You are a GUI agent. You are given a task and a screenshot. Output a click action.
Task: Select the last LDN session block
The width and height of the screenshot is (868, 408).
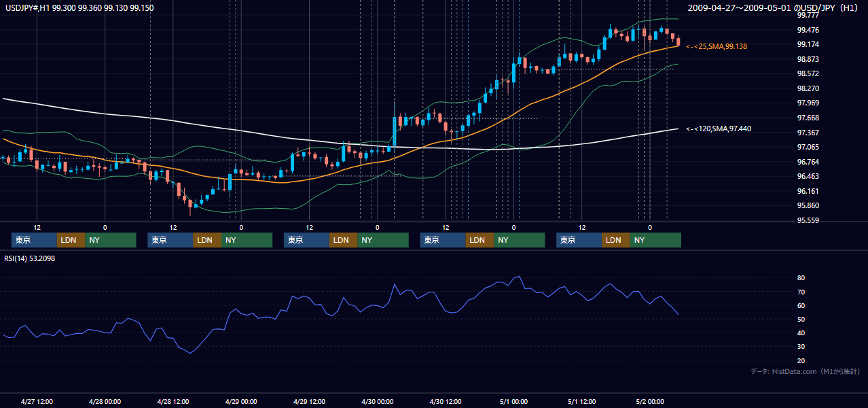pos(615,240)
